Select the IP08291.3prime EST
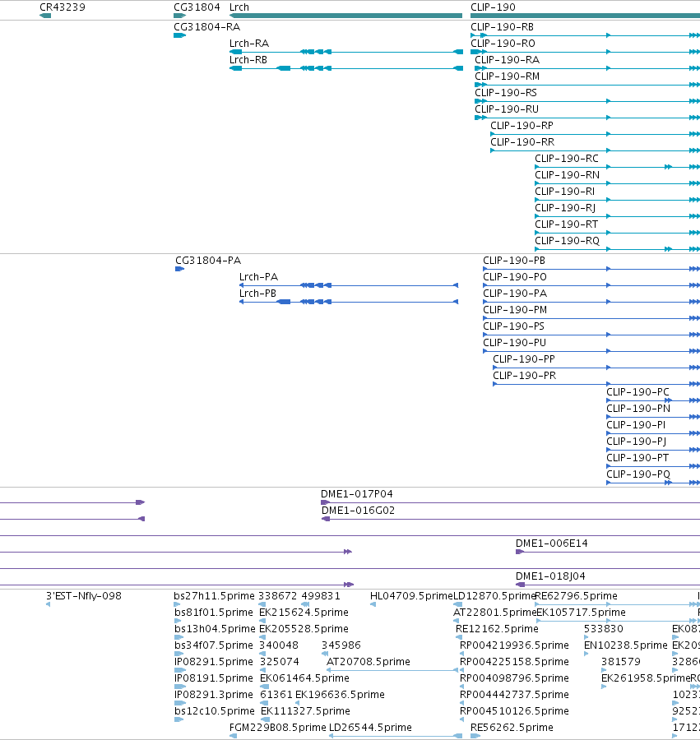This screenshot has width=700, height=740. 213,695
